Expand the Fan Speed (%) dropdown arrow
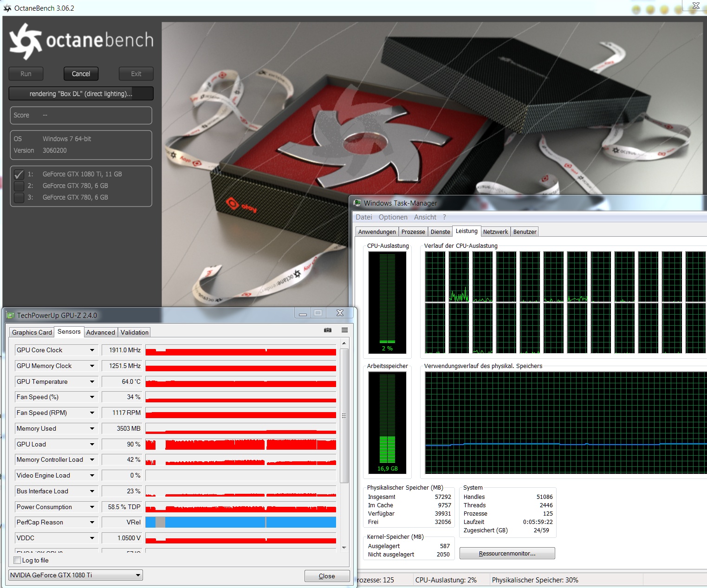707x588 pixels. pos(92,397)
